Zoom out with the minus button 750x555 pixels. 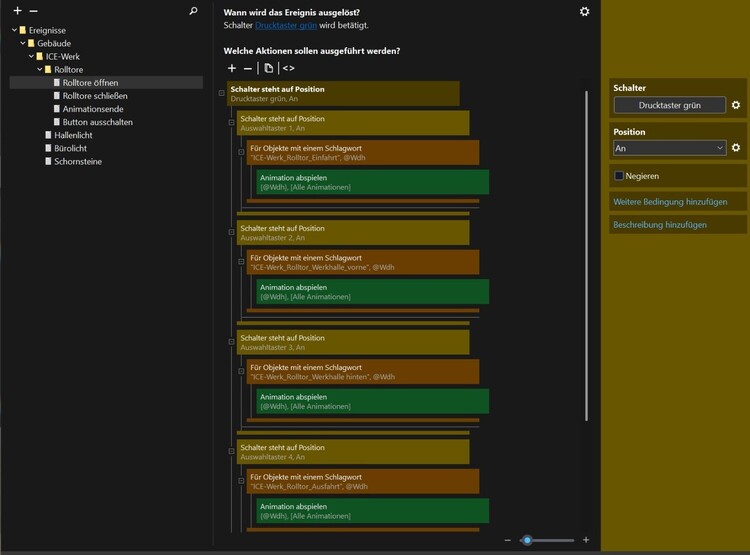pos(507,540)
